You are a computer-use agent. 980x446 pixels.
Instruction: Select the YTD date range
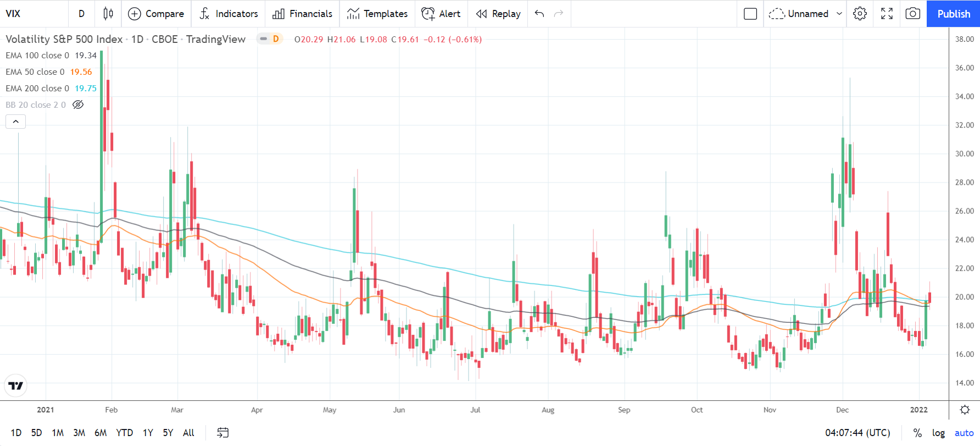click(x=125, y=433)
